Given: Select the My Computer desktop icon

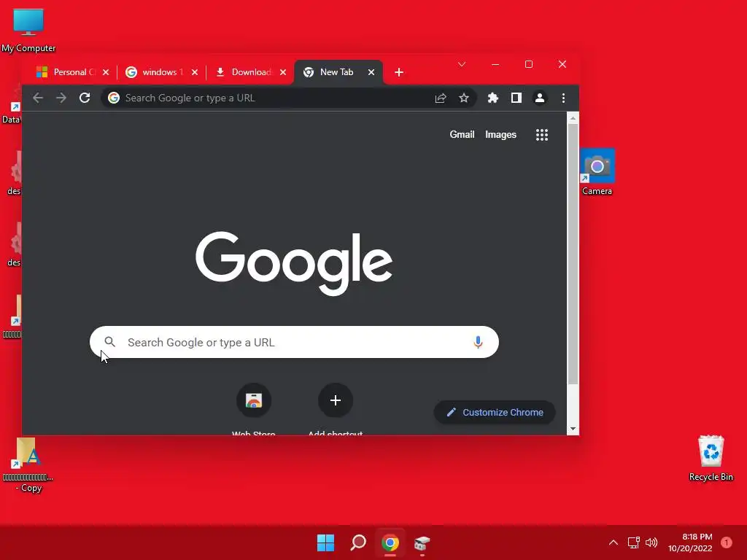Looking at the screenshot, I should point(28,31).
